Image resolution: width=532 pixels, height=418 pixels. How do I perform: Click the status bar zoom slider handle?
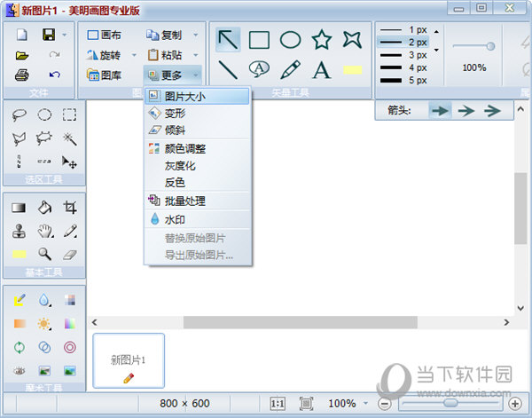click(x=450, y=403)
